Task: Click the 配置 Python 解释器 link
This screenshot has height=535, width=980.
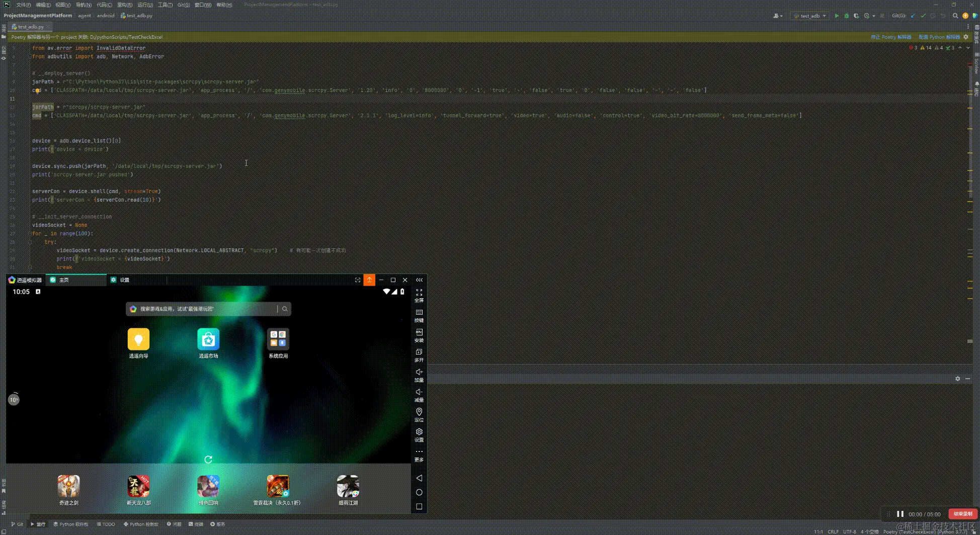Action: 939,37
